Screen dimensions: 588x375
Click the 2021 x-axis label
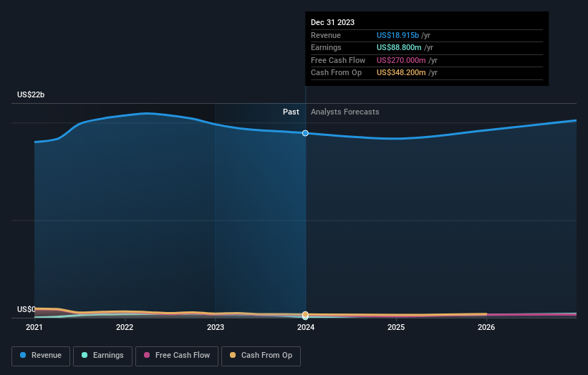34,327
